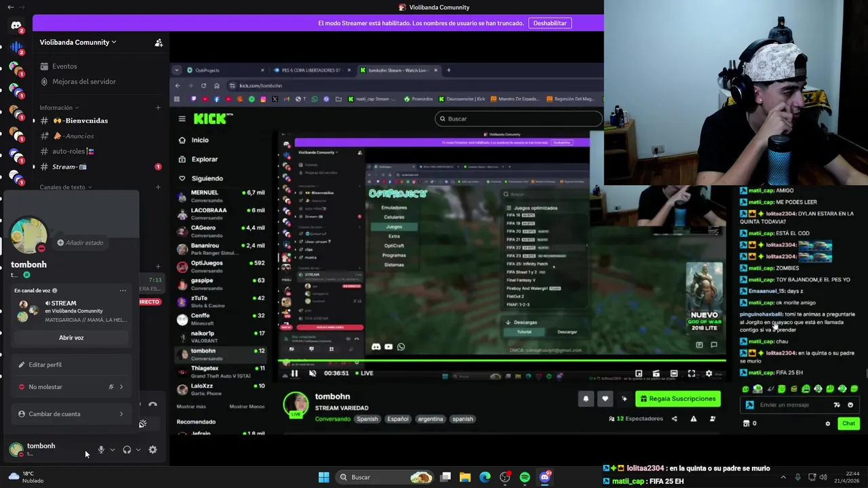Go back in the browser
868x488 pixels.
tap(178, 85)
